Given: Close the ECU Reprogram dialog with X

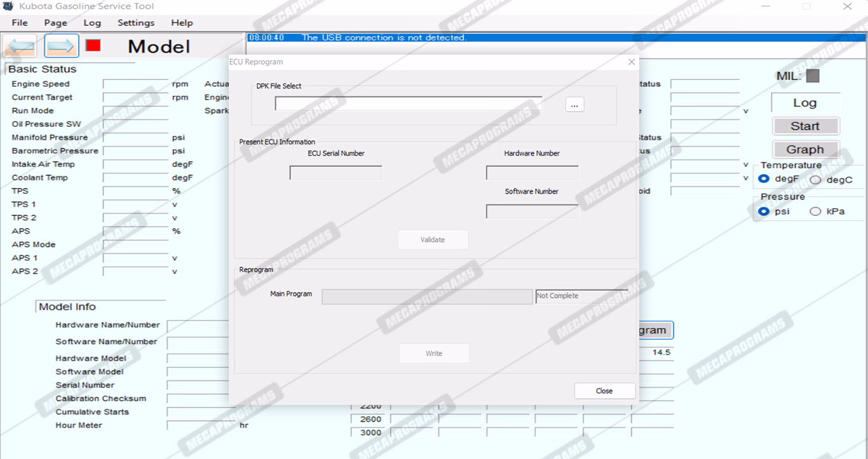Looking at the screenshot, I should coord(631,62).
